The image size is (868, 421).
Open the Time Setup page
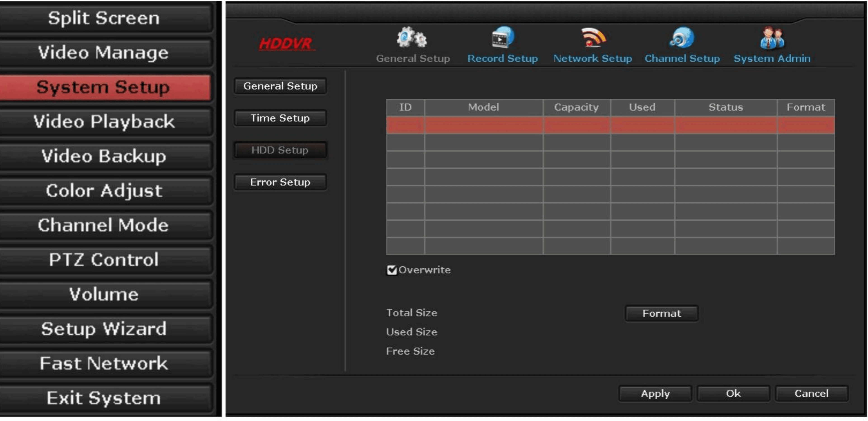coord(280,118)
